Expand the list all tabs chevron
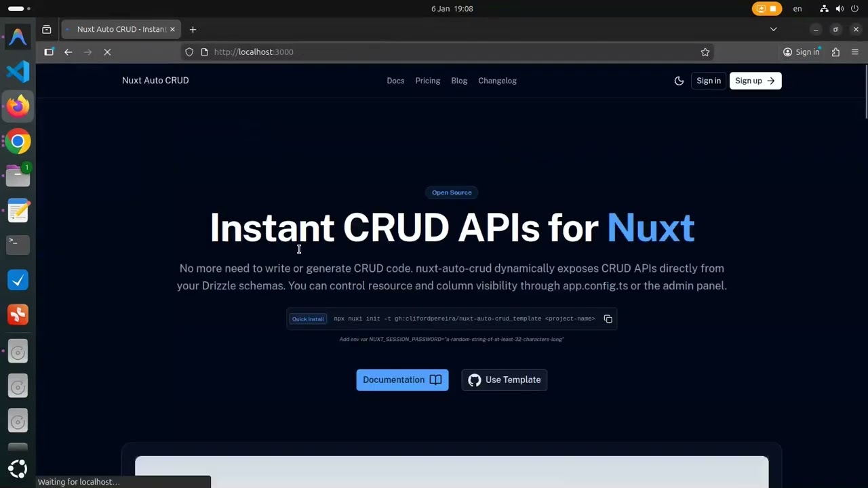Image resolution: width=868 pixels, height=488 pixels. pos(773,29)
